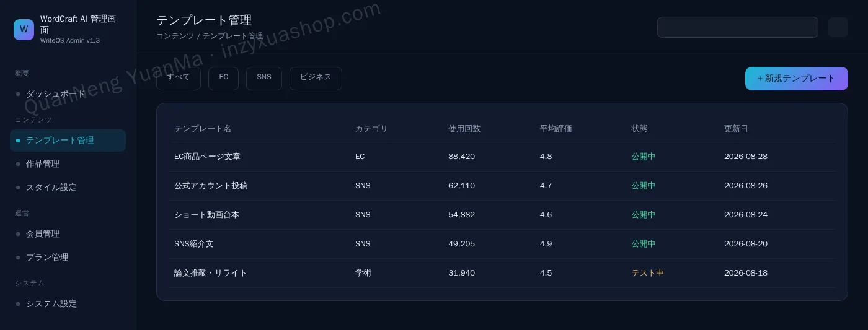Click the search input field in header
Viewport: 868px width, 330px height.
pos(738,27)
